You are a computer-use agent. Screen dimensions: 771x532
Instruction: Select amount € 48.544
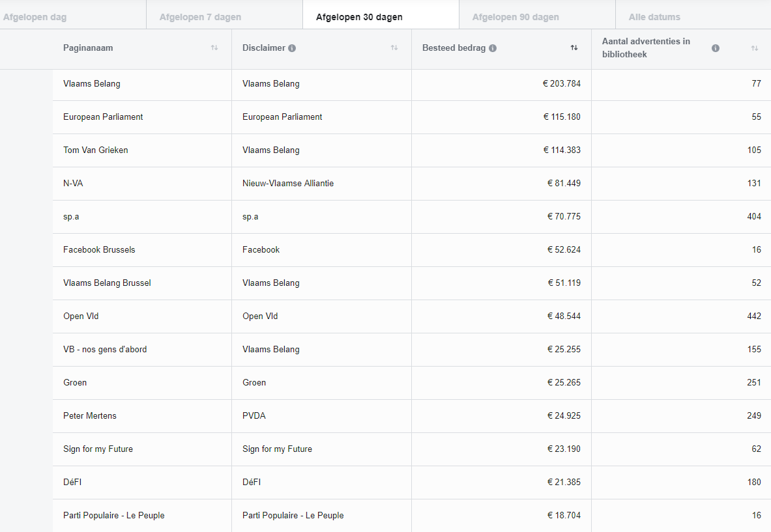point(564,316)
